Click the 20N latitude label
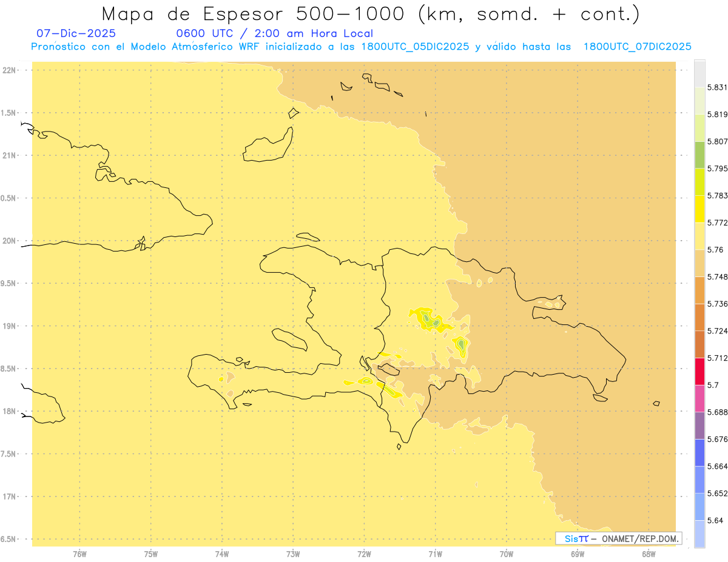Image resolution: width=728 pixels, height=562 pixels. pos(9,241)
